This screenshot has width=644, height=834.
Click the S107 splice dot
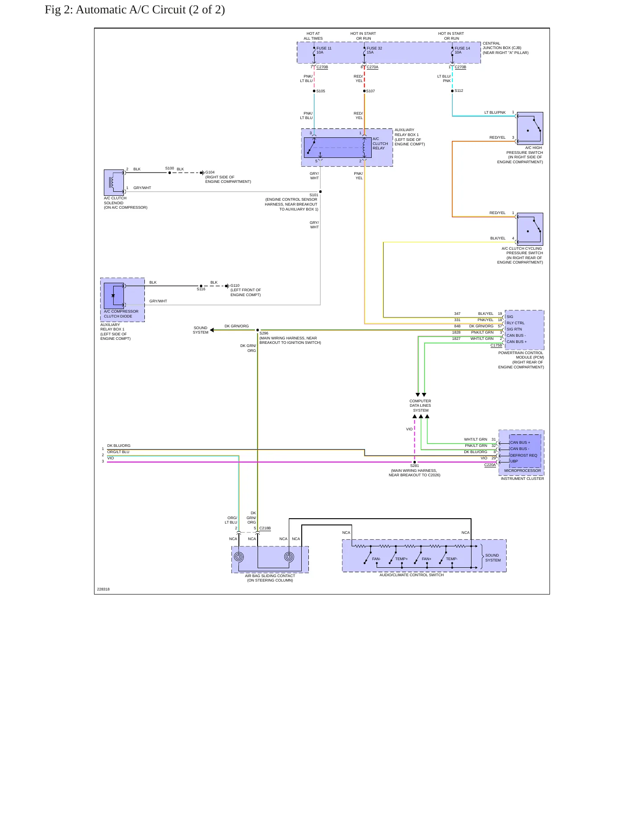(365, 91)
